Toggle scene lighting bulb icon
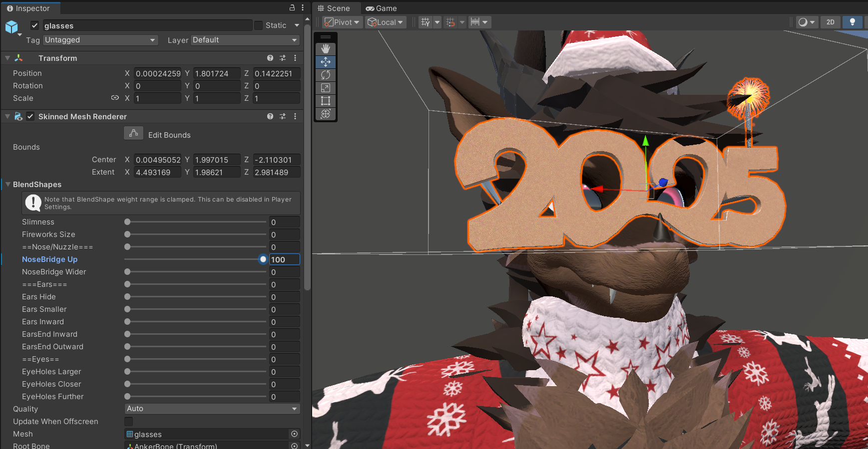 tap(853, 22)
